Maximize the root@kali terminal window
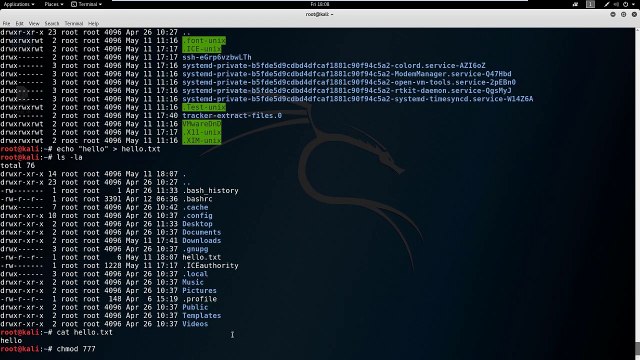 point(623,14)
